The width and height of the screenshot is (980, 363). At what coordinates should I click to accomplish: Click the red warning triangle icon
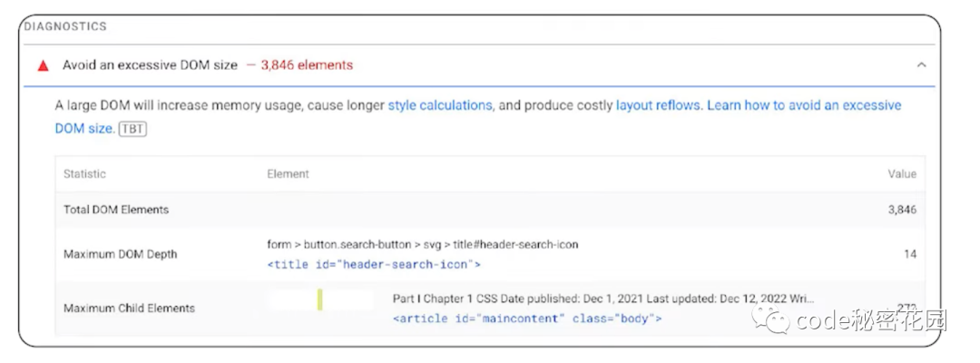point(43,65)
